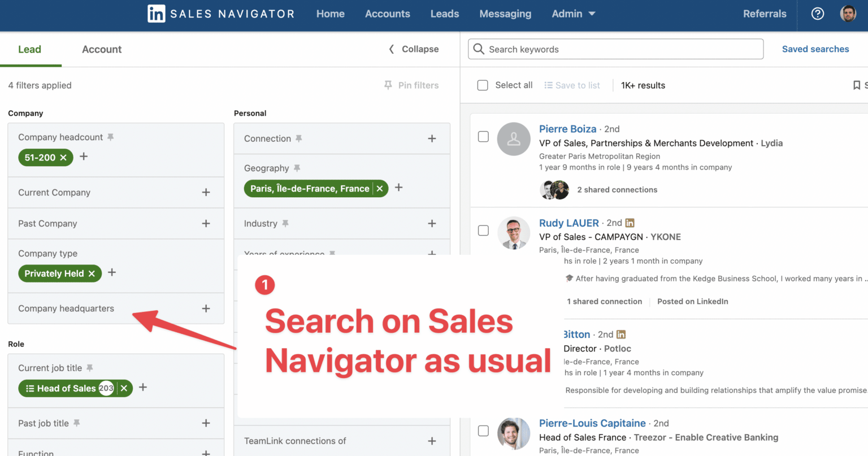868x456 pixels.
Task: Open the Messaging menu item
Action: (505, 14)
